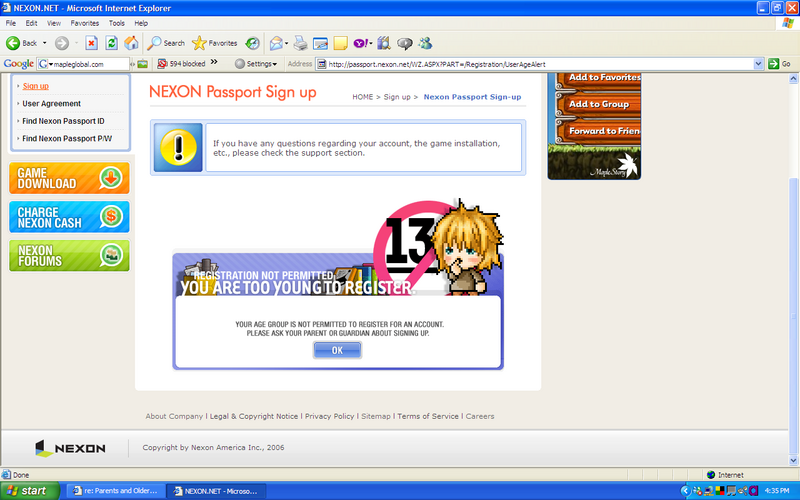The image size is (800, 500).
Task: Click inside the address URL field
Action: point(540,64)
